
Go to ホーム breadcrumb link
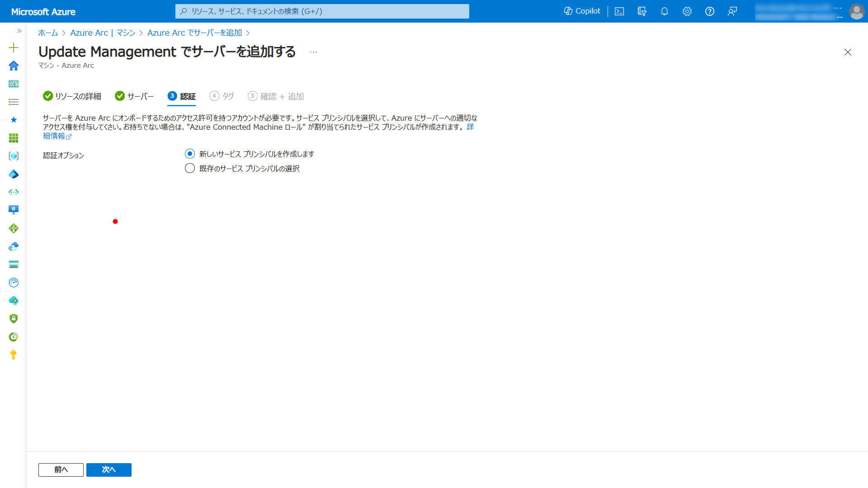[48, 33]
